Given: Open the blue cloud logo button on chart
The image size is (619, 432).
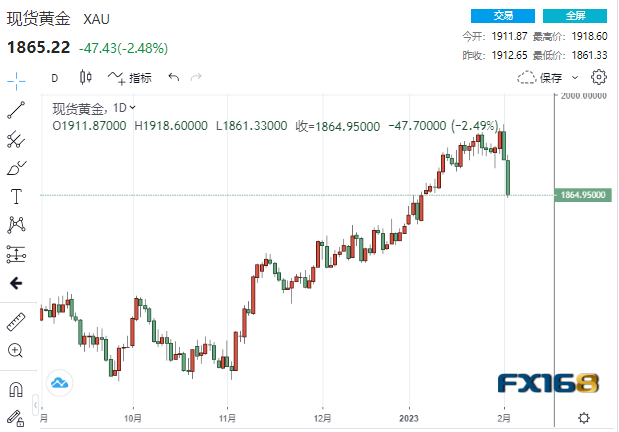Looking at the screenshot, I should coord(60,383).
